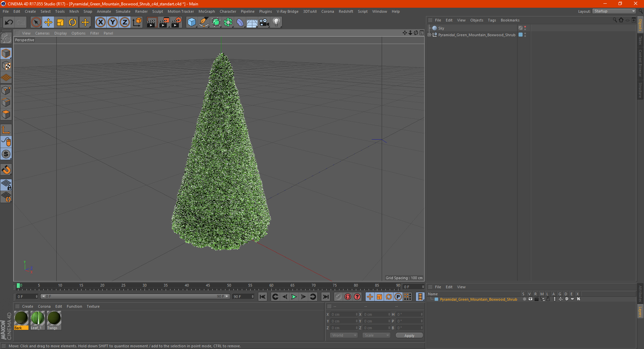
Task: Click stepper of current frame 0 F field
Action: [37, 297]
